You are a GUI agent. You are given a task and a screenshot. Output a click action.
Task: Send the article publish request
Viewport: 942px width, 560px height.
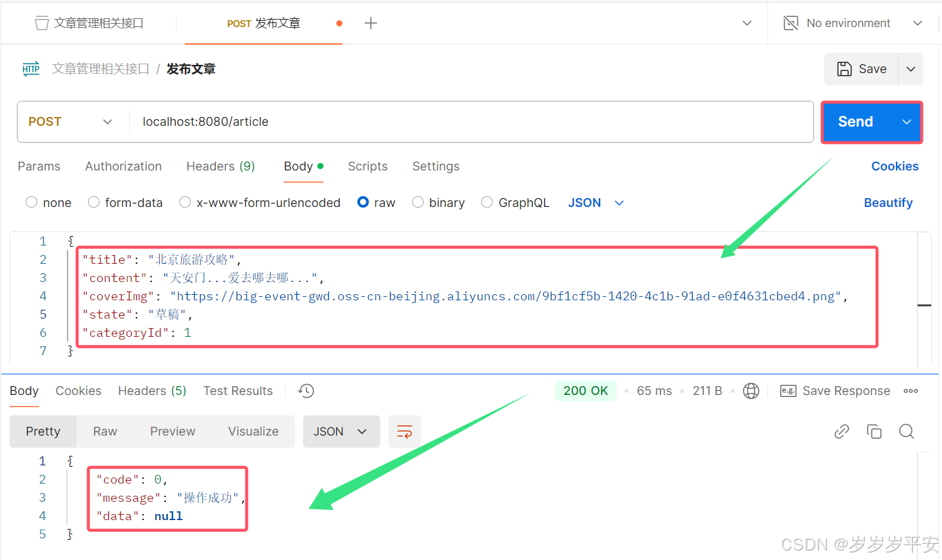click(855, 122)
